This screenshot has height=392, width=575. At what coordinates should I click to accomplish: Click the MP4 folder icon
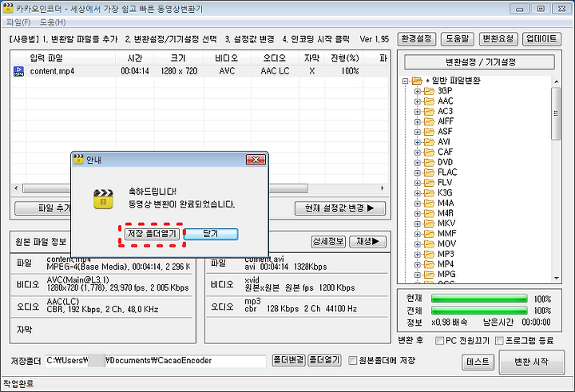point(429,264)
